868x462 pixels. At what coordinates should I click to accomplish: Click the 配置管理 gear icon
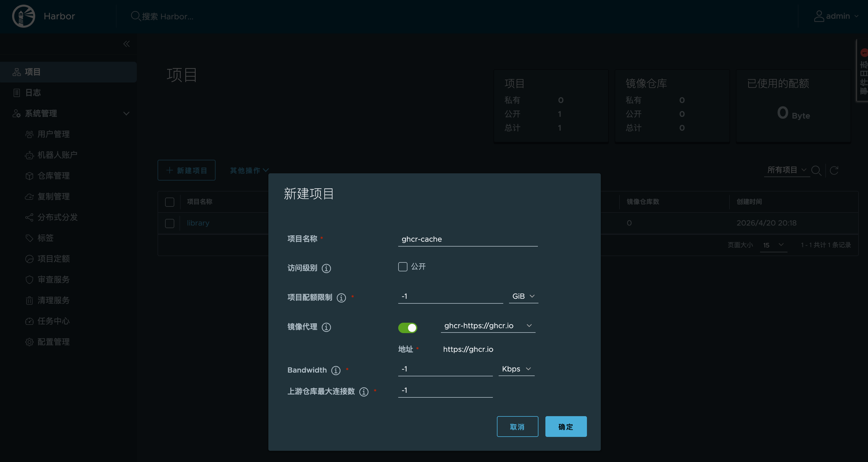pyautogui.click(x=29, y=342)
